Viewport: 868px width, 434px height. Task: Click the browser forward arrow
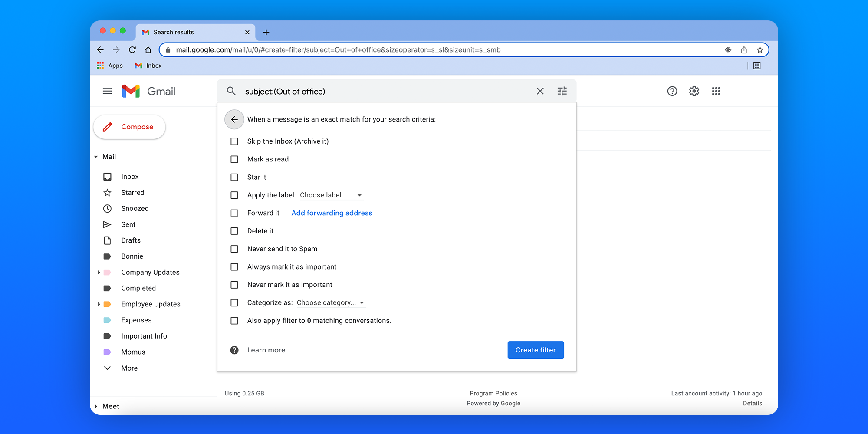[116, 50]
